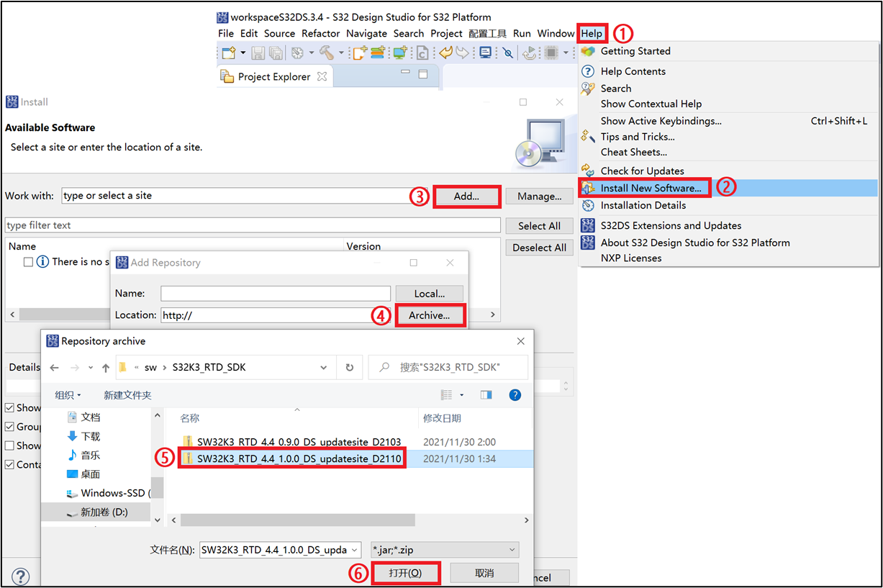Enable the unchecked 'Show' checkbox in Install

9,445
